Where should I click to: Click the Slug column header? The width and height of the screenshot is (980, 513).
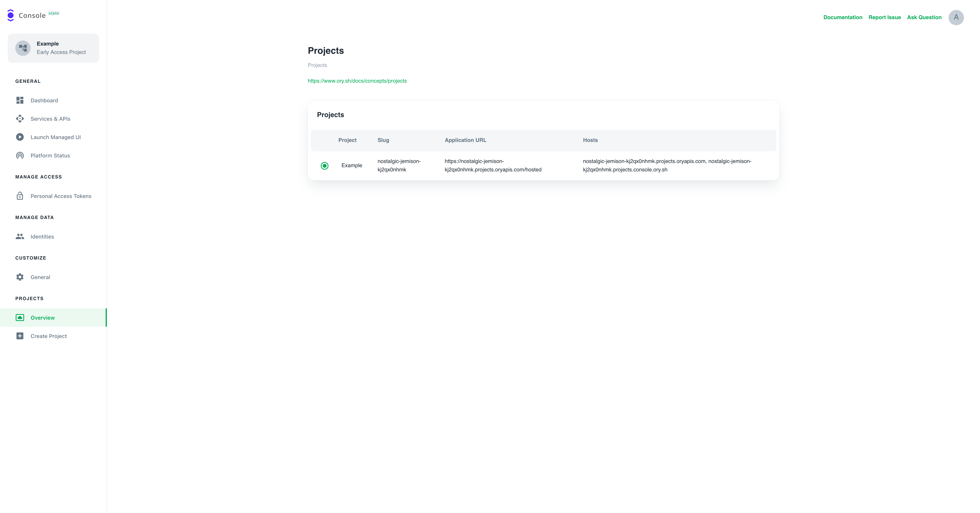point(383,140)
